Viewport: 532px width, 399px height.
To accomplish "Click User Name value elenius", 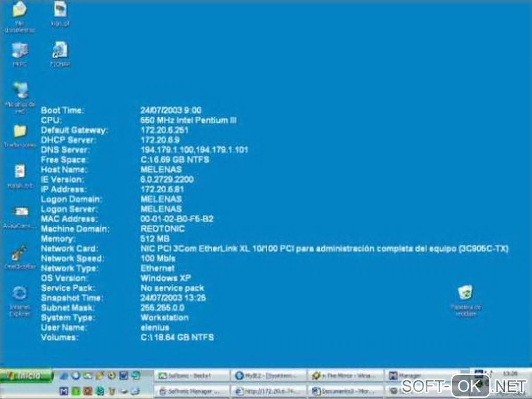I will [155, 328].
